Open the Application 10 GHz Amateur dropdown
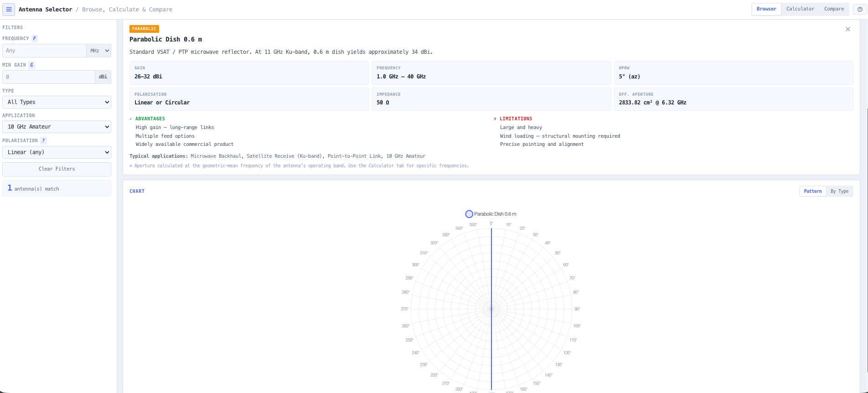Viewport: 868px width, 393px height. pyautogui.click(x=57, y=127)
